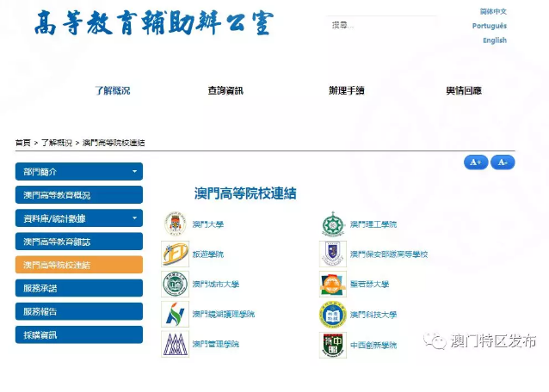549x392 pixels.
Task: Open the 了解概況 top navigation tab
Action: click(113, 90)
